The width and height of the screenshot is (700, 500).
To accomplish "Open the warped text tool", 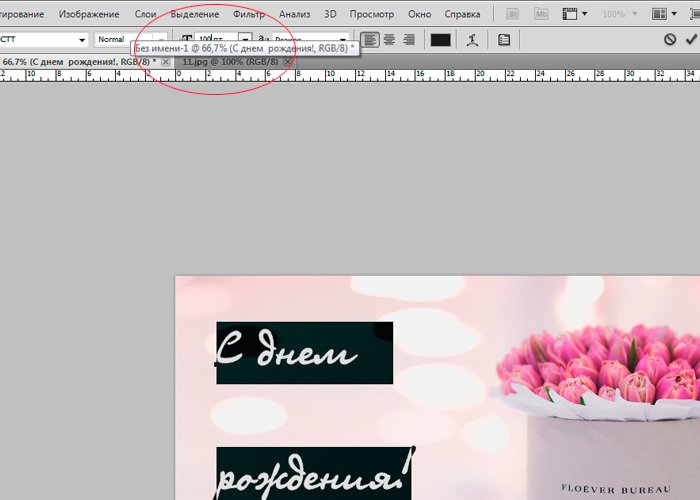I will click(471, 40).
